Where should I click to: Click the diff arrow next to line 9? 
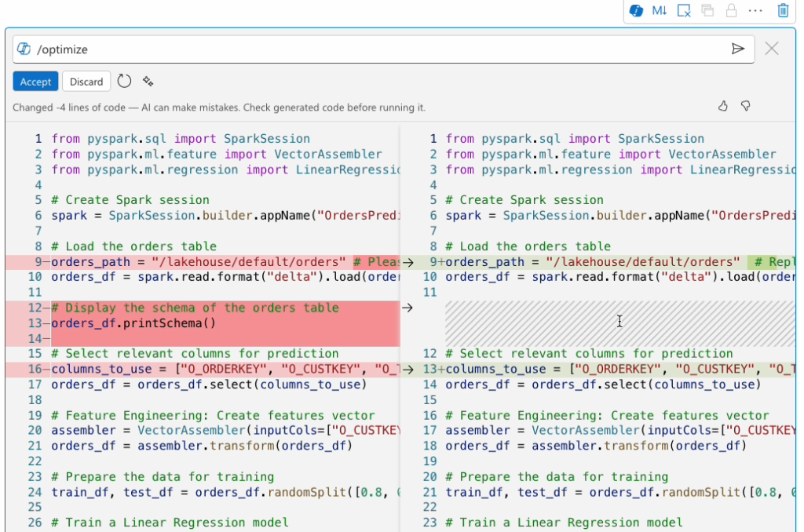(x=409, y=262)
